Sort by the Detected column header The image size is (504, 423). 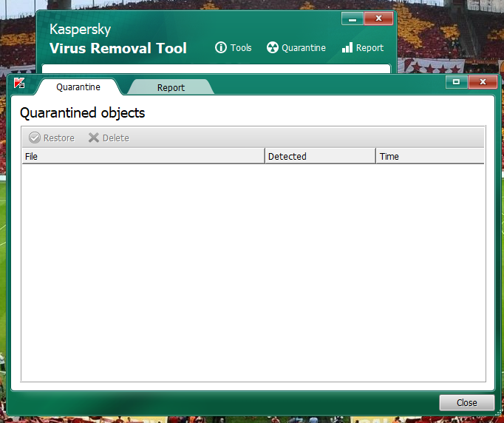point(321,156)
